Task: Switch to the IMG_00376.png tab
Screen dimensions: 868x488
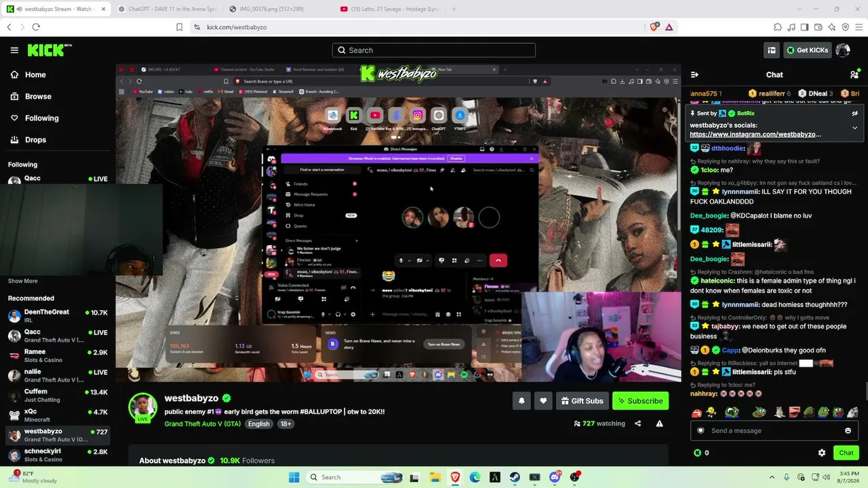Action: [278, 9]
